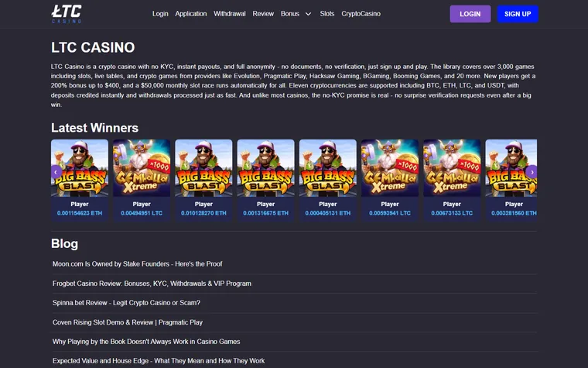This screenshot has height=368, width=588.
Task: Open Moon.com Stake Founders blog post
Action: coord(137,264)
